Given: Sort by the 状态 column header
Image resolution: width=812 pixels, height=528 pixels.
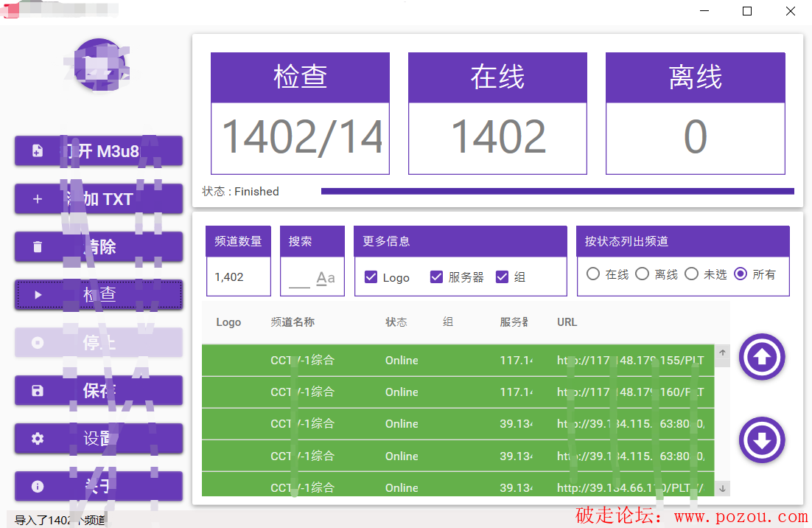Looking at the screenshot, I should pyautogui.click(x=396, y=322).
